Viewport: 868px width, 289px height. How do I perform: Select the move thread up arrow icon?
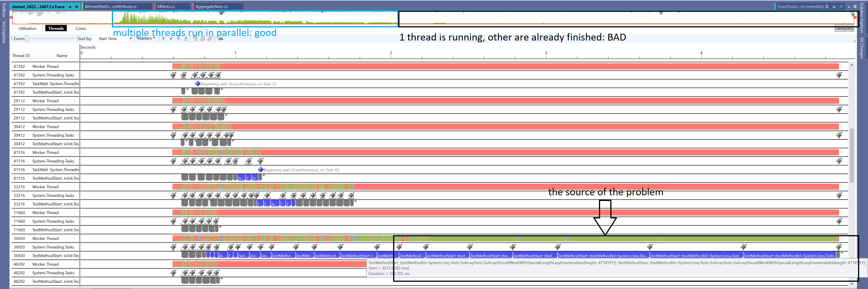164,39
